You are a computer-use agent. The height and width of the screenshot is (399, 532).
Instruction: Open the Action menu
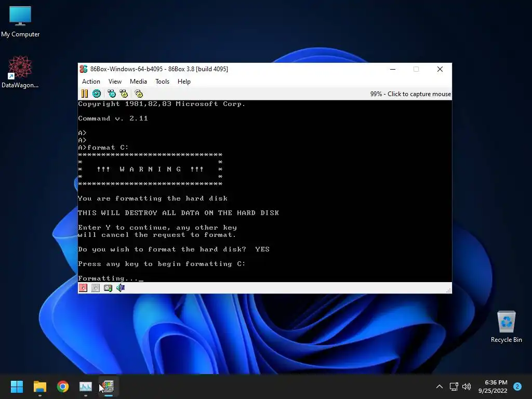(x=91, y=82)
